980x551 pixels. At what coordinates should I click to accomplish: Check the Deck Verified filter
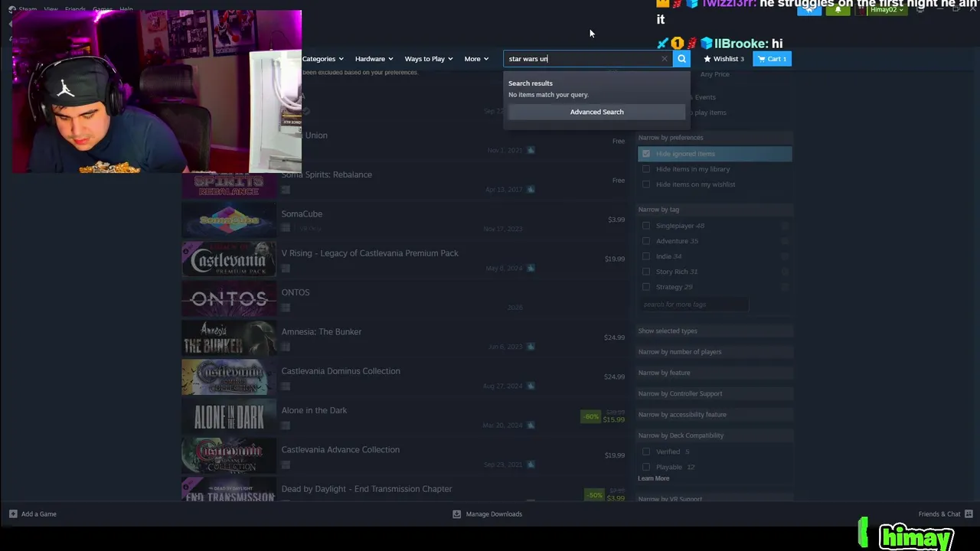[646, 452]
